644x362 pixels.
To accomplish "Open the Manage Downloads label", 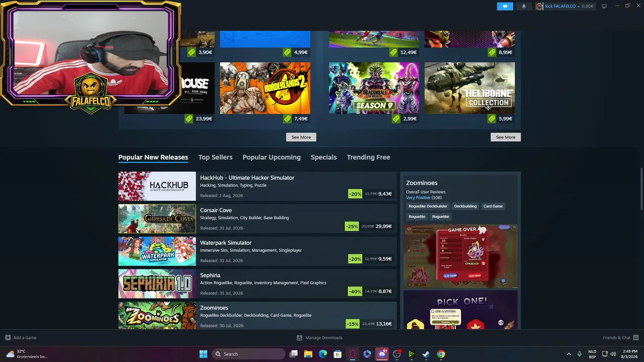I will pyautogui.click(x=324, y=338).
